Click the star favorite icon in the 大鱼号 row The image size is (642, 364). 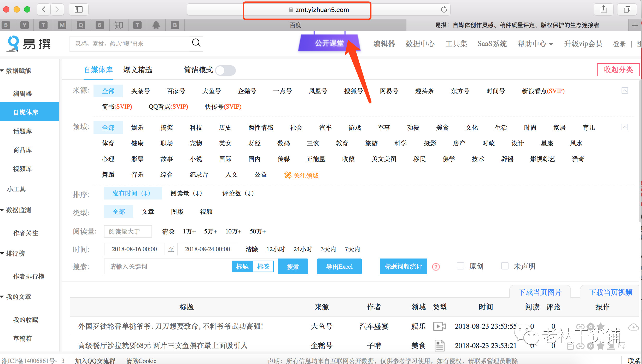tap(600, 326)
